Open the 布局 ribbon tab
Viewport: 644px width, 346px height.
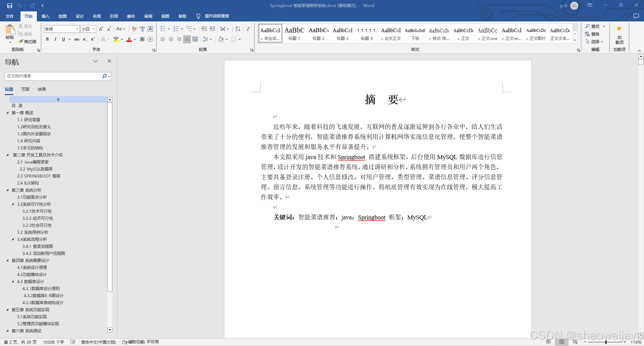(97, 16)
